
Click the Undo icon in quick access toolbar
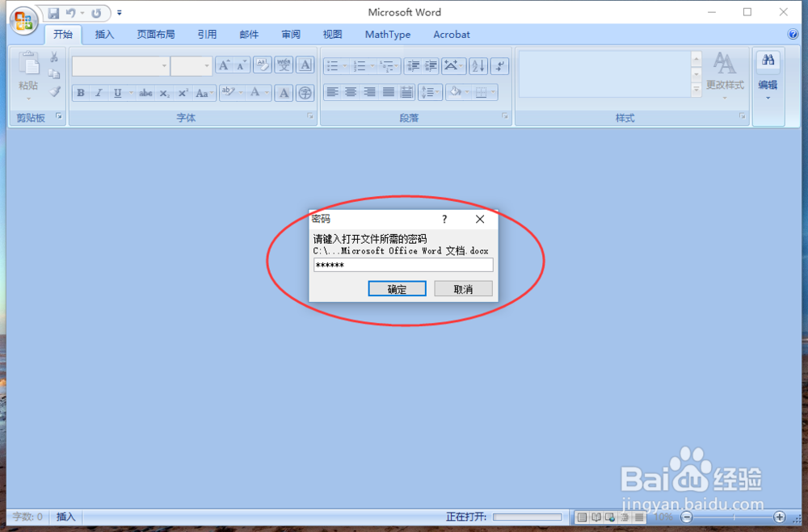click(x=70, y=13)
